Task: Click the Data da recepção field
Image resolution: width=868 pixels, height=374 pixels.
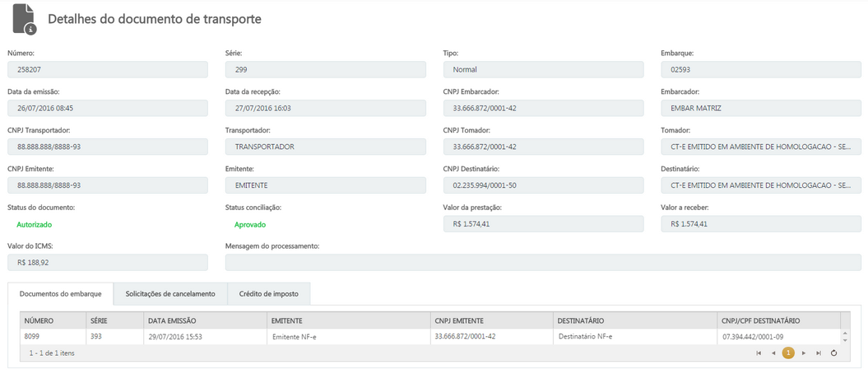Action: pyautogui.click(x=326, y=108)
